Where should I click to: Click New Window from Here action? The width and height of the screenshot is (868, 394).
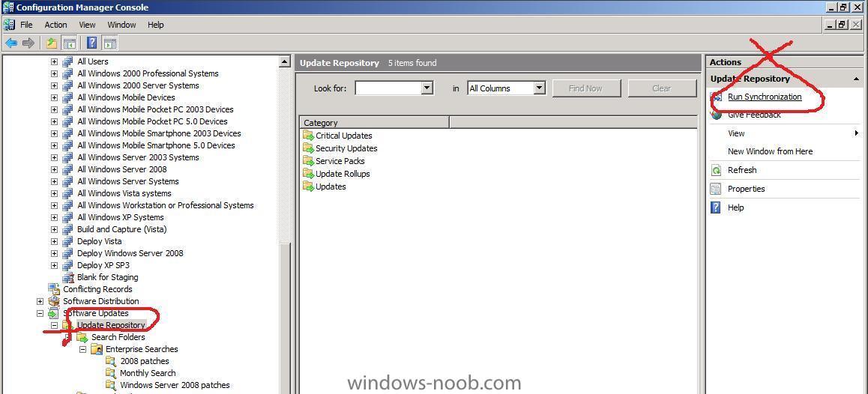pyautogui.click(x=770, y=151)
